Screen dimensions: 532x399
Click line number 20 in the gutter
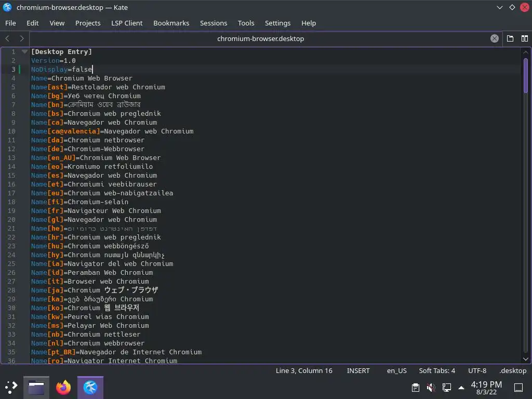point(11,219)
